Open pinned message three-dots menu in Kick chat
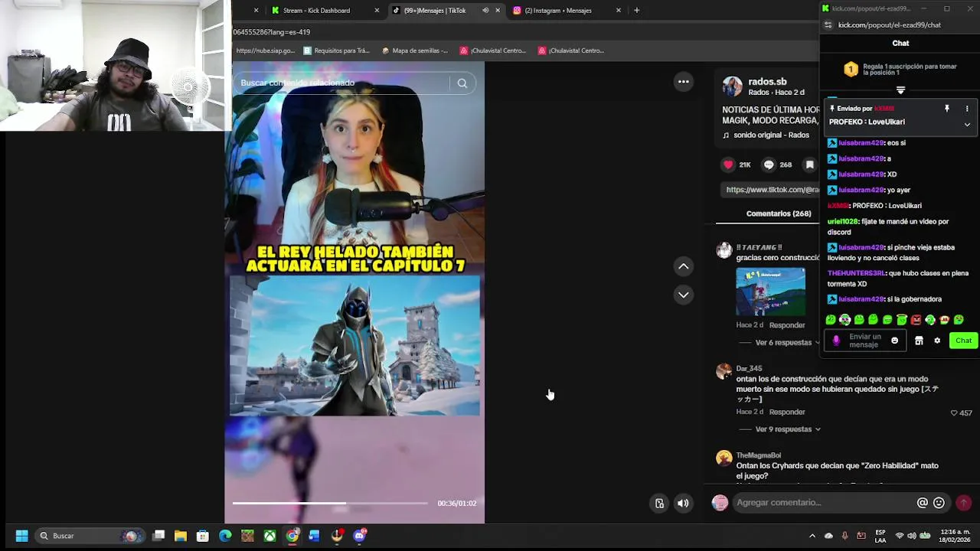The image size is (980, 551). [x=967, y=109]
